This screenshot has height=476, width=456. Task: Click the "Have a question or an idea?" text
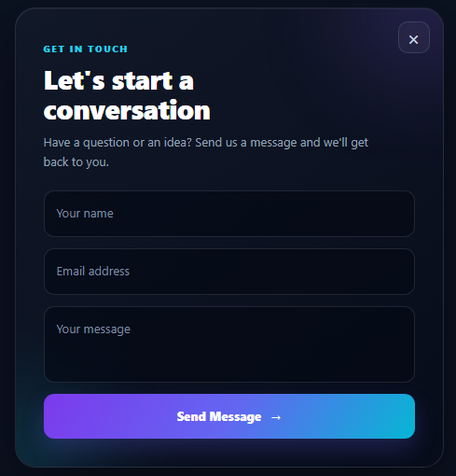[117, 143]
